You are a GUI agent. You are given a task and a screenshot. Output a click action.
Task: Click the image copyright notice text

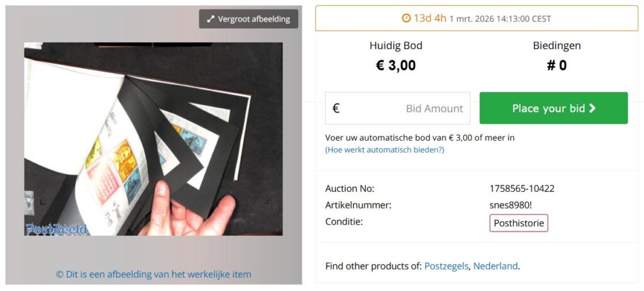153,274
